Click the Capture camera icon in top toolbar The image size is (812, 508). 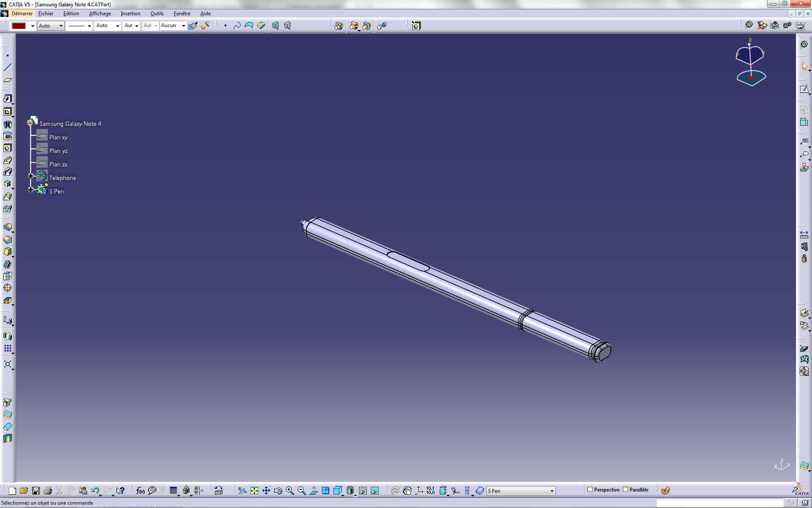416,26
